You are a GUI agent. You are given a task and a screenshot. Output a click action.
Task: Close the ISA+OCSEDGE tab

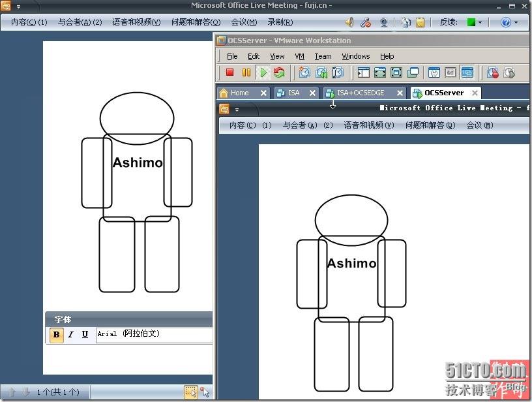pyautogui.click(x=400, y=93)
